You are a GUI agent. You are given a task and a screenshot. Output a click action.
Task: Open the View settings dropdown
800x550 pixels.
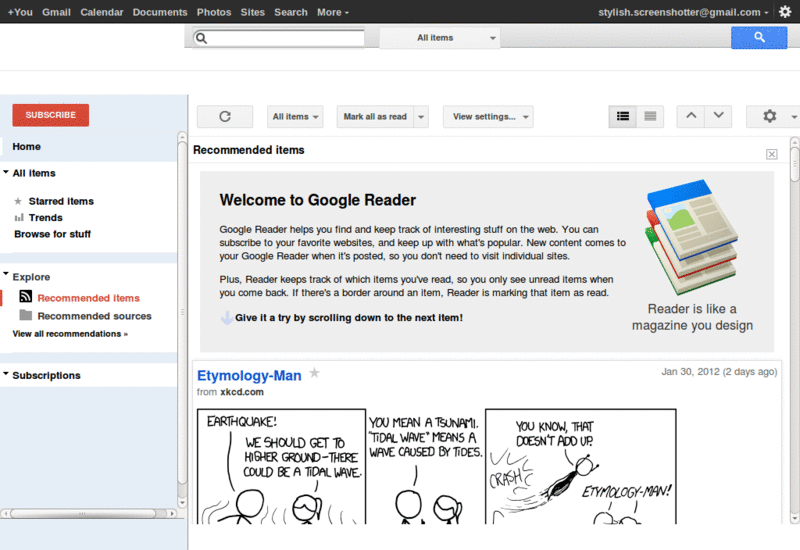(x=488, y=117)
